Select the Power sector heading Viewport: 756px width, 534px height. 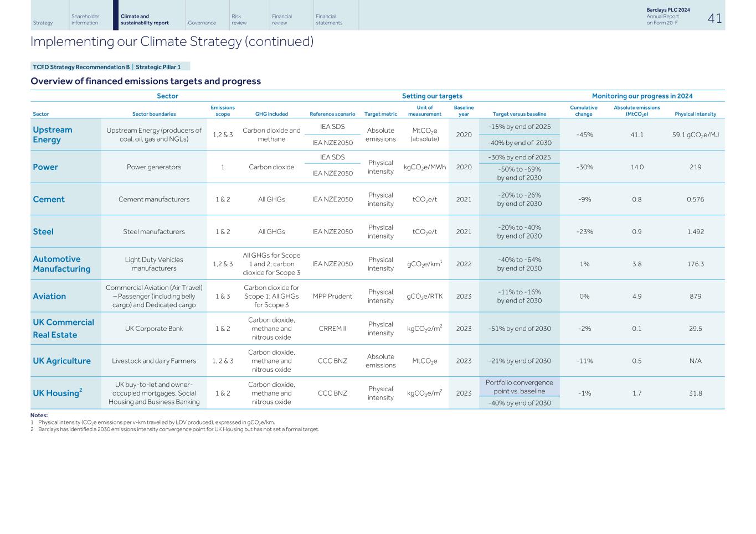[45, 167]
